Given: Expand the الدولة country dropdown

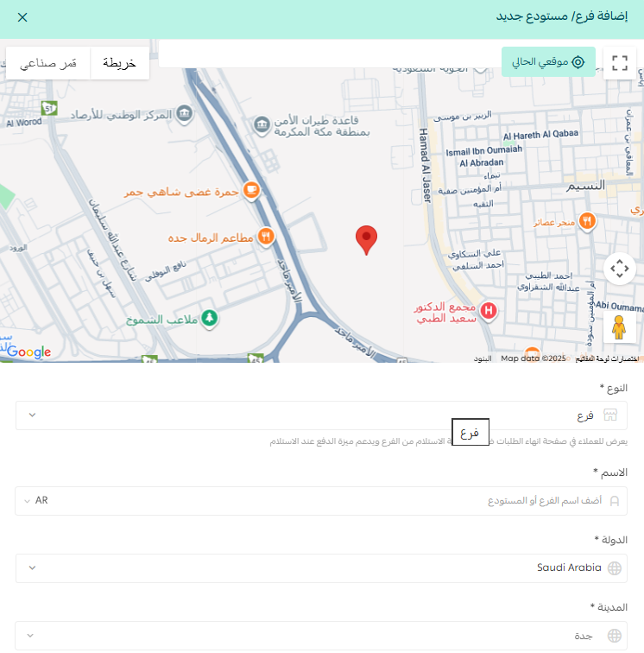Looking at the screenshot, I should 321,568.
